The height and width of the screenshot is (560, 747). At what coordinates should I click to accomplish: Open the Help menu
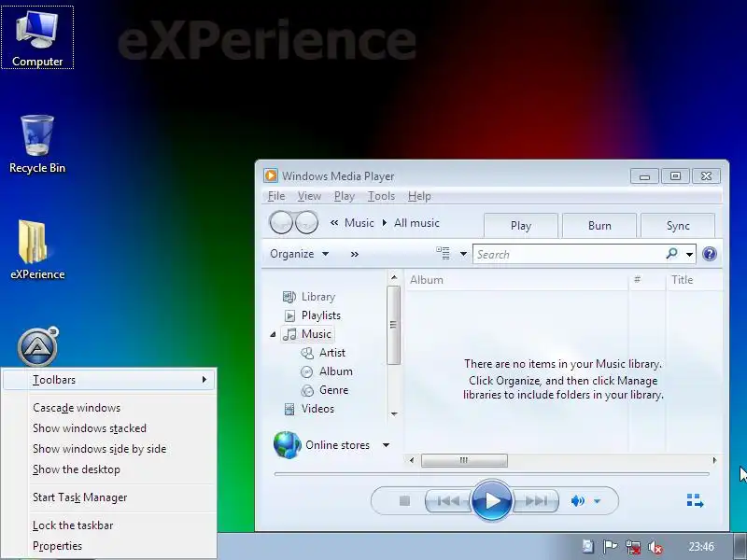coord(419,196)
